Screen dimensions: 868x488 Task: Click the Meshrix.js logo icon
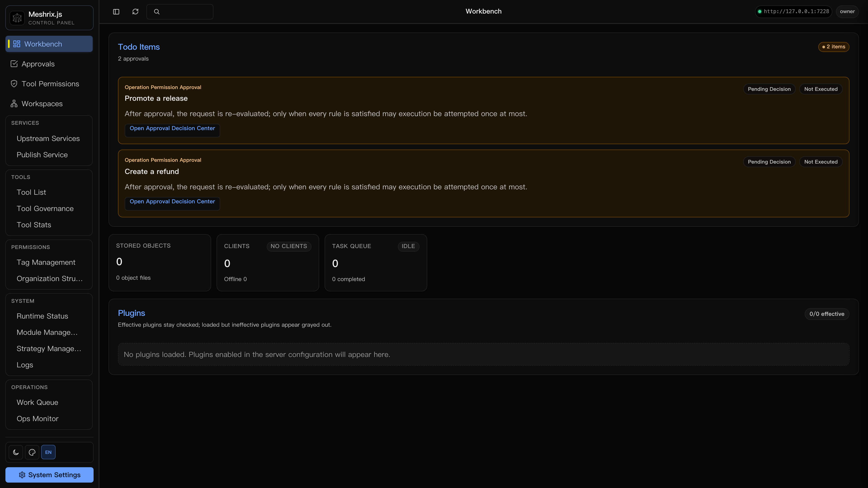(17, 18)
